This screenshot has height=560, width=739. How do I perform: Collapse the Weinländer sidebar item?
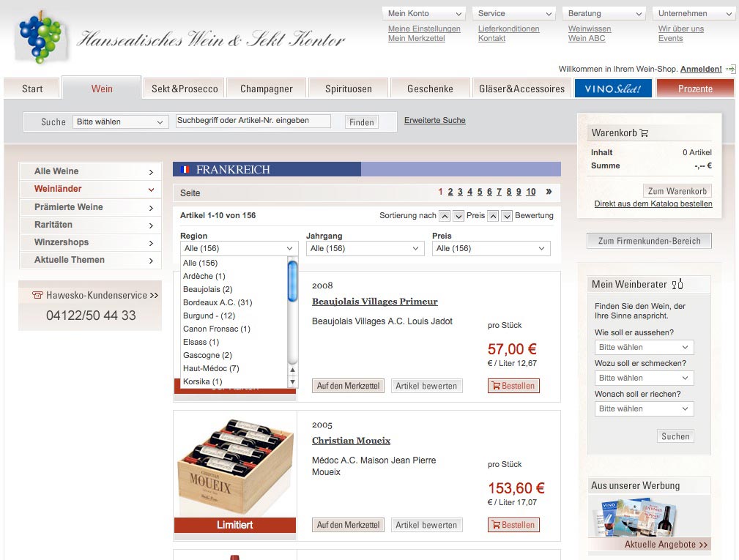click(x=91, y=189)
